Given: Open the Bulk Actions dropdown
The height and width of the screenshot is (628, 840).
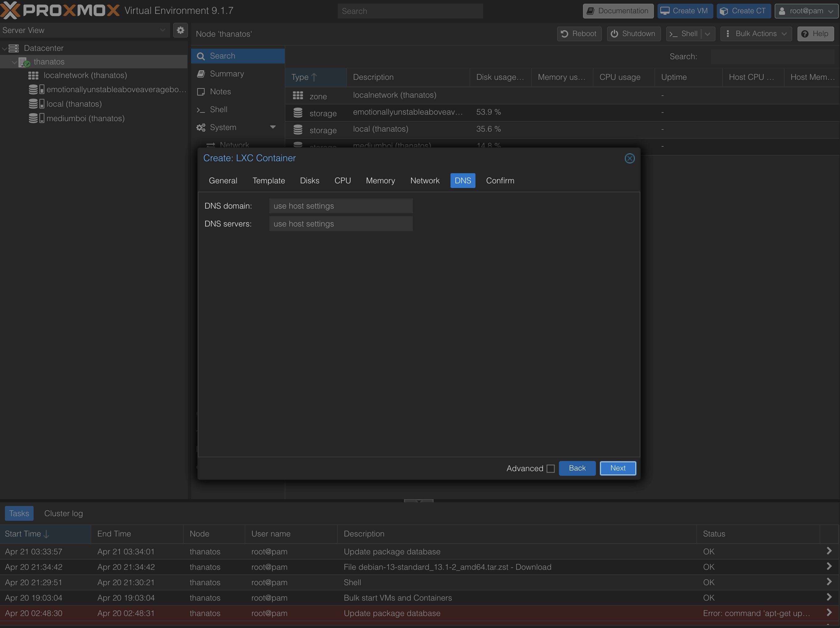Looking at the screenshot, I should [x=784, y=34].
